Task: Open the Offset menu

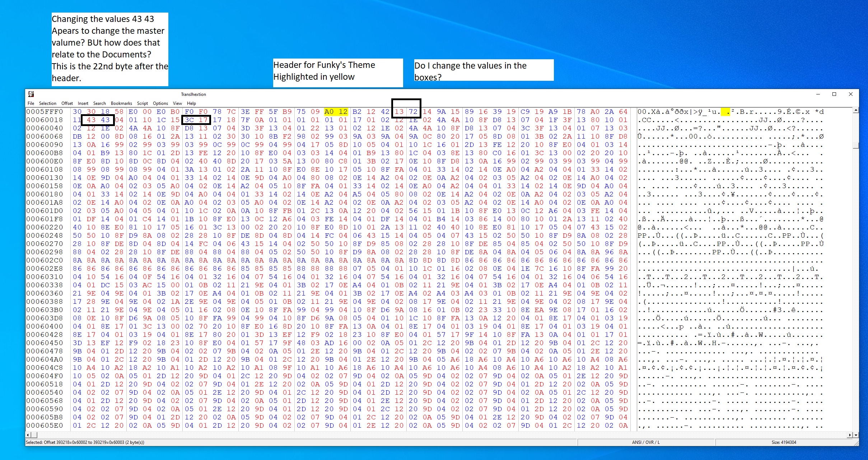Action: point(67,103)
